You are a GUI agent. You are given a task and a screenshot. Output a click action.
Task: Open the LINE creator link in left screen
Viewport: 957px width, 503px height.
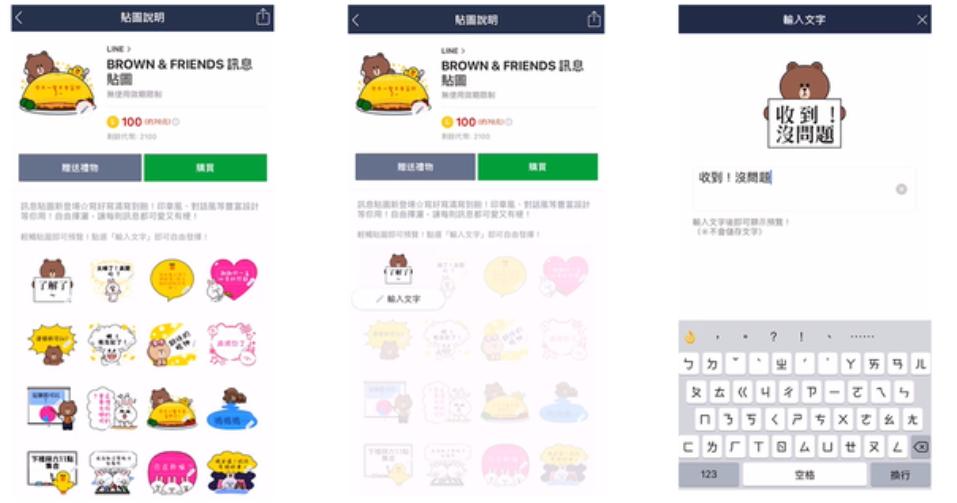click(118, 49)
